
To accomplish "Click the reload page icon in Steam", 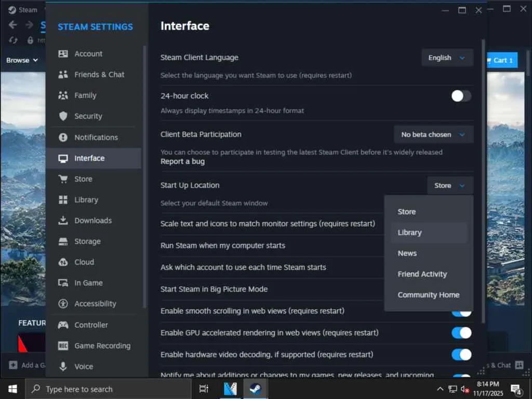I will 13,40.
